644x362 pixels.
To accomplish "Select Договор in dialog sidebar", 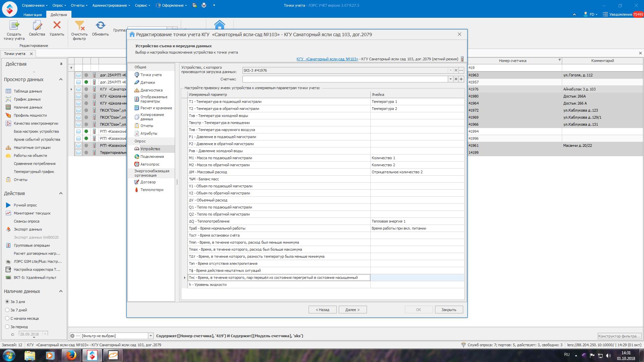I will (x=148, y=182).
